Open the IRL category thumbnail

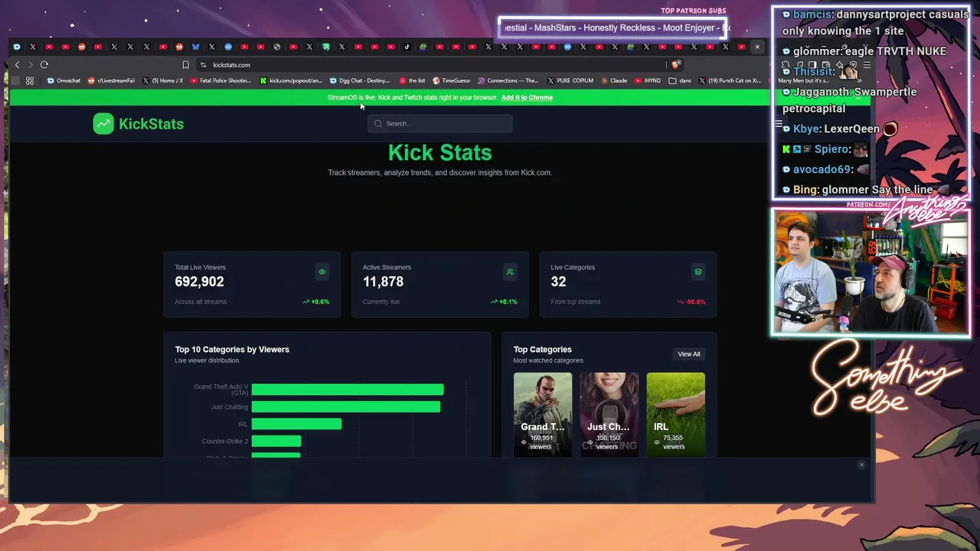(x=676, y=414)
